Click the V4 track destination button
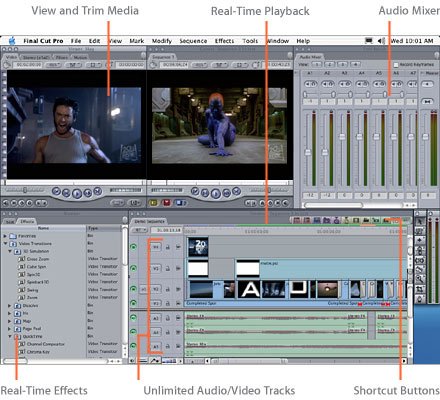This screenshot has height=400, width=440. click(155, 247)
